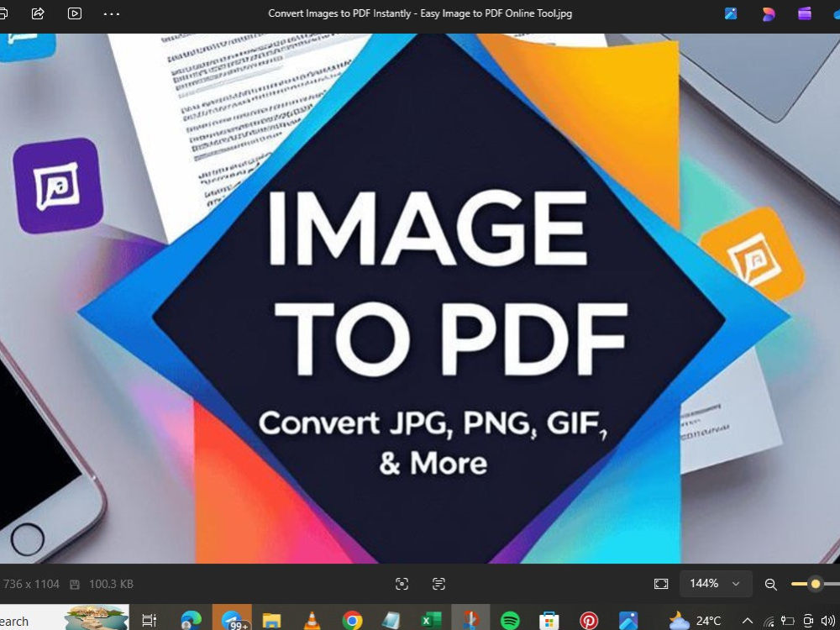Click the zoom out magnifier icon
The image size is (840, 630).
771,585
